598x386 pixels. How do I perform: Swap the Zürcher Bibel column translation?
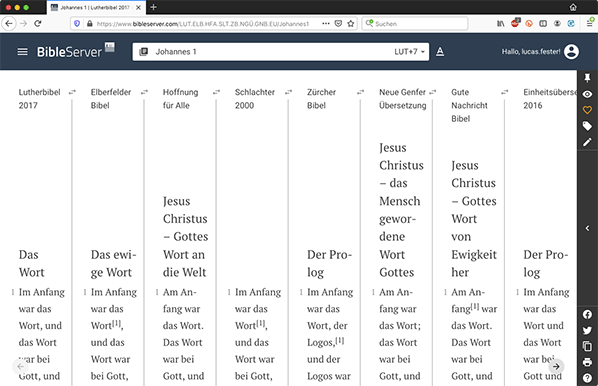[360, 92]
